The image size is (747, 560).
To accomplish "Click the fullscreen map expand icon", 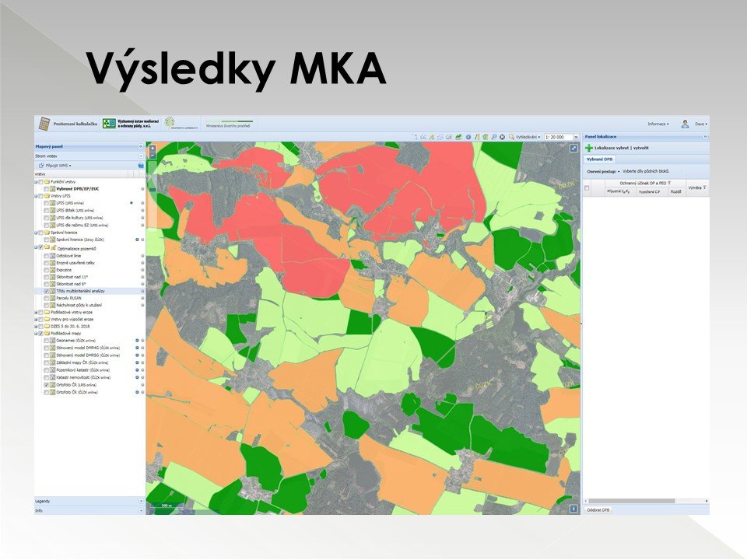I will pyautogui.click(x=573, y=148).
